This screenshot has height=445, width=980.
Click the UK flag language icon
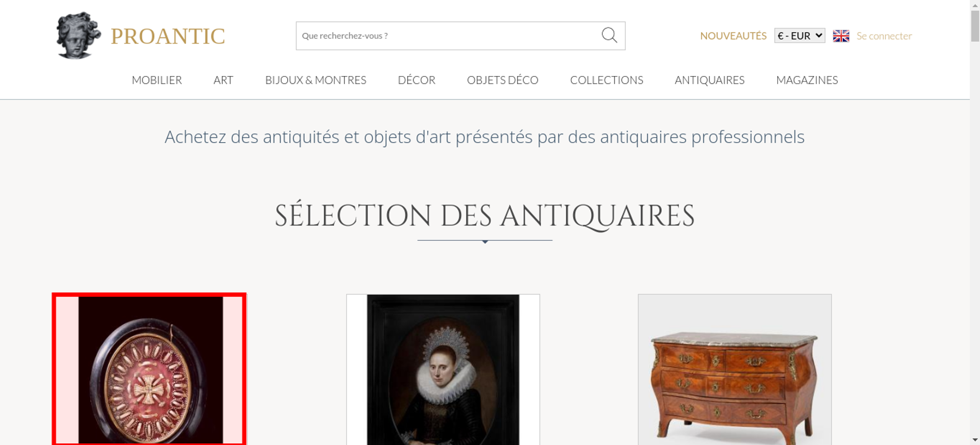click(841, 36)
